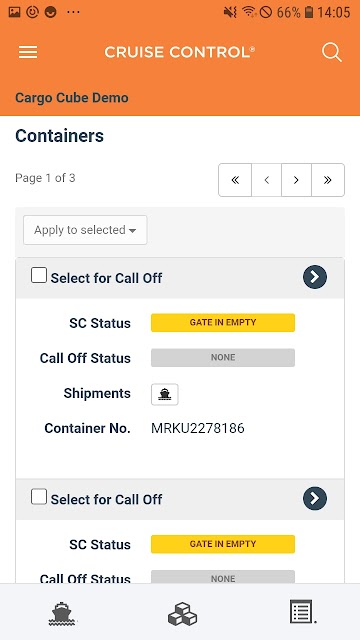Screen dimensions: 360x640
Task: Click the ship icon next to Shipments
Action: (x=164, y=394)
